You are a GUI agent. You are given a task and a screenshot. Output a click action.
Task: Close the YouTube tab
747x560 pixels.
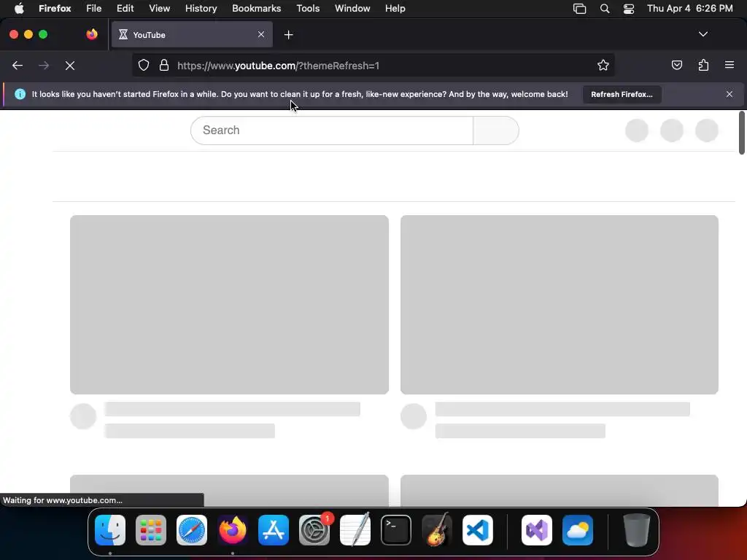coord(261,34)
